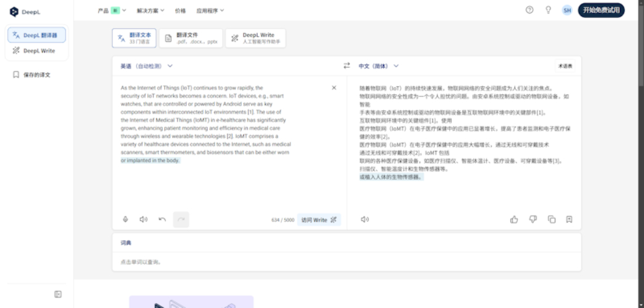Give thumbs up to translation
This screenshot has height=308, width=644.
pos(514,219)
